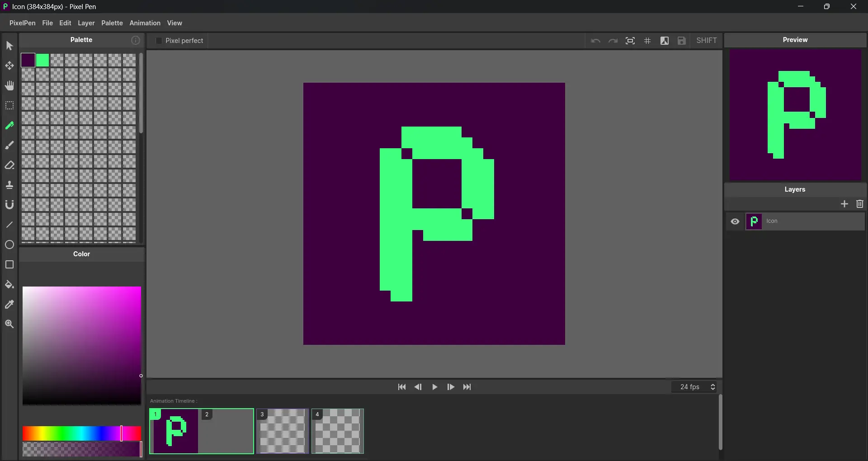Select the arrow Select tool
868x461 pixels.
point(9,46)
